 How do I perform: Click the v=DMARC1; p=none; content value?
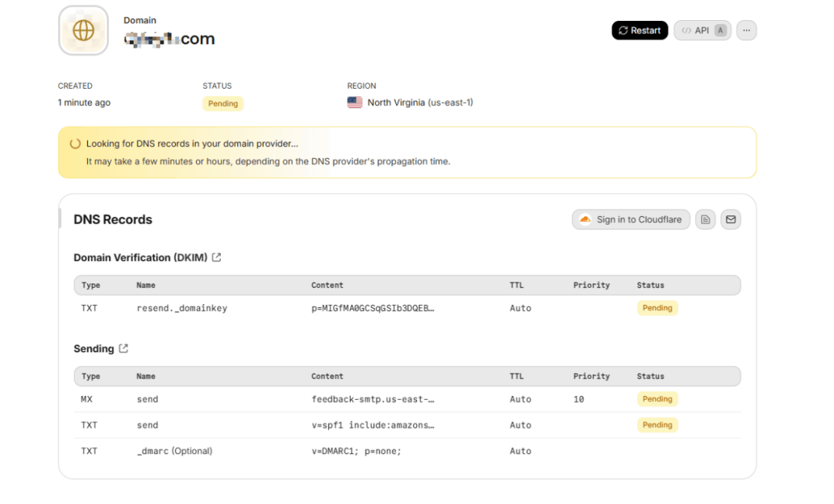[x=356, y=451]
